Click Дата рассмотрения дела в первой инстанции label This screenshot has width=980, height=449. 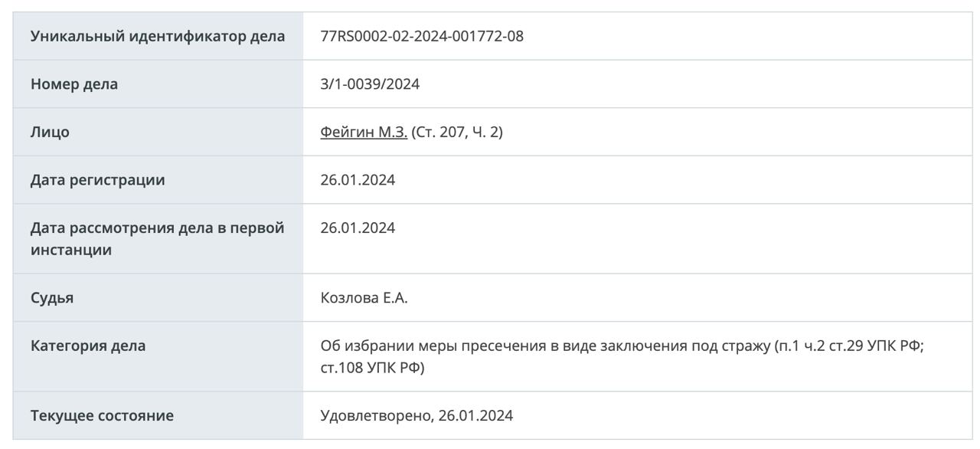[x=158, y=238]
